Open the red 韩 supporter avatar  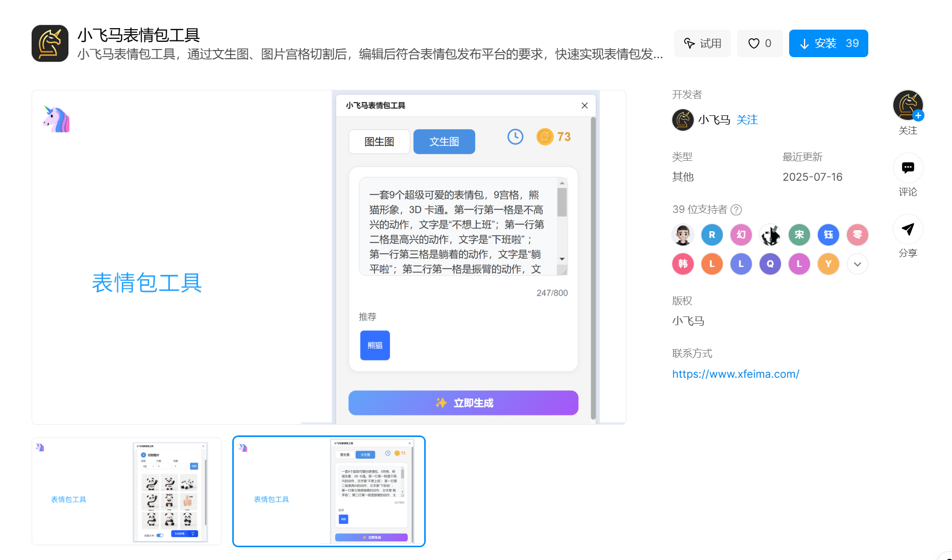tap(682, 264)
